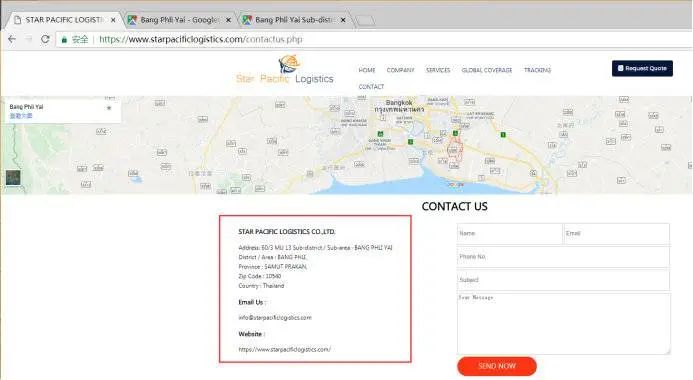The height and width of the screenshot is (380, 693).
Task: Open the SERVICES menu item
Action: pos(438,70)
